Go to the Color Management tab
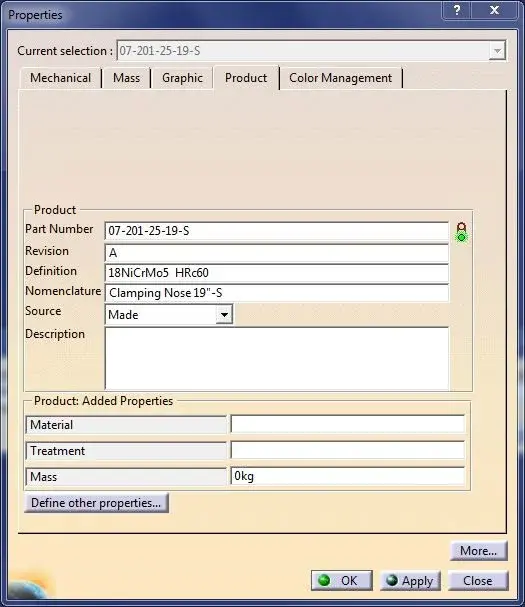 [340, 78]
